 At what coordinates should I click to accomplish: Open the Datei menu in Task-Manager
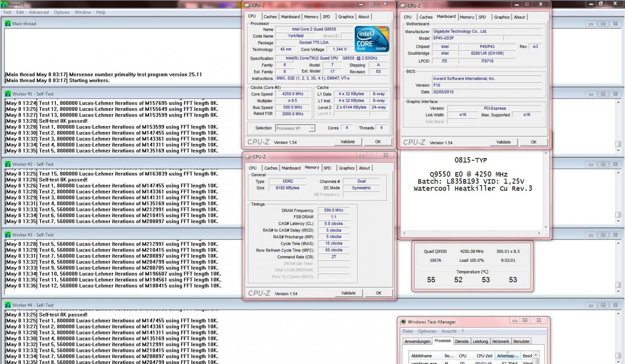(408, 331)
